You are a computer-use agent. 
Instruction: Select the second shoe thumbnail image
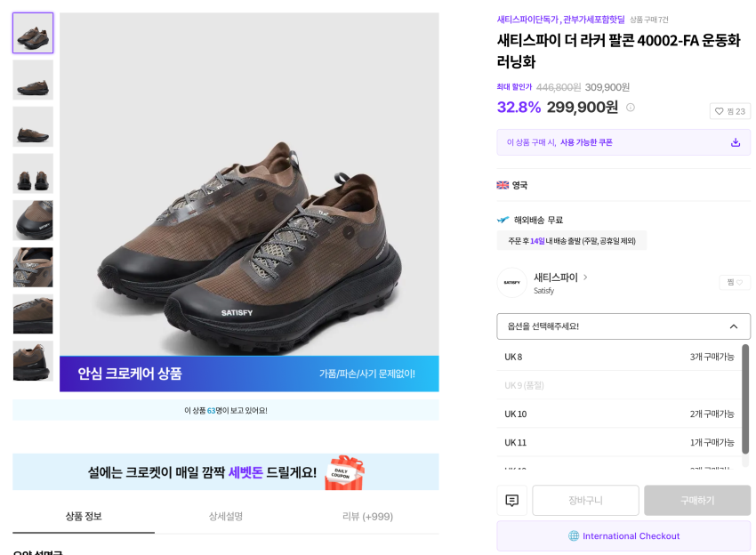pyautogui.click(x=33, y=80)
